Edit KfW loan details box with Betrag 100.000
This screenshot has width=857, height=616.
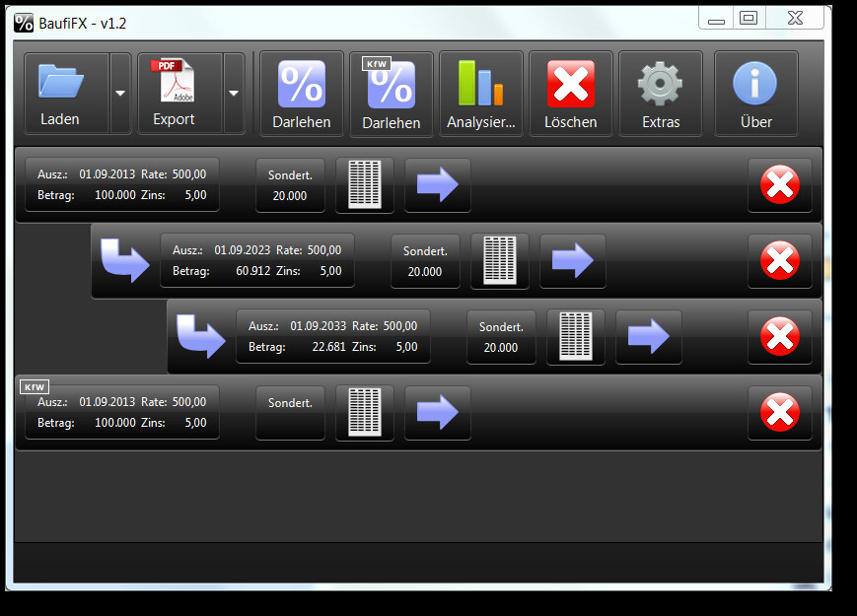122,412
